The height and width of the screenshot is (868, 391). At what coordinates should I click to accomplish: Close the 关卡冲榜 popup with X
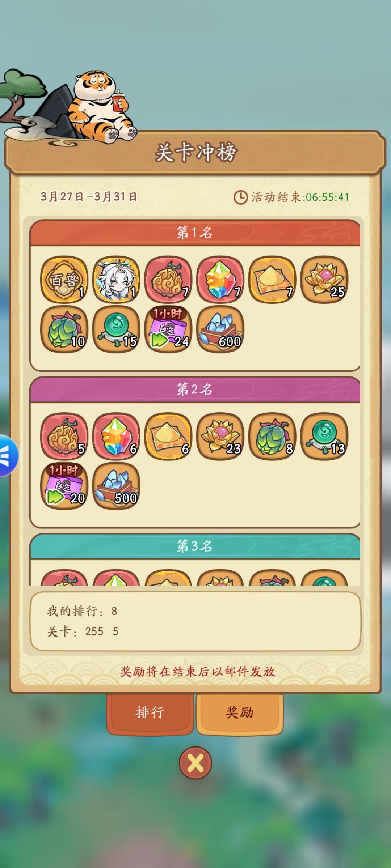tap(195, 763)
